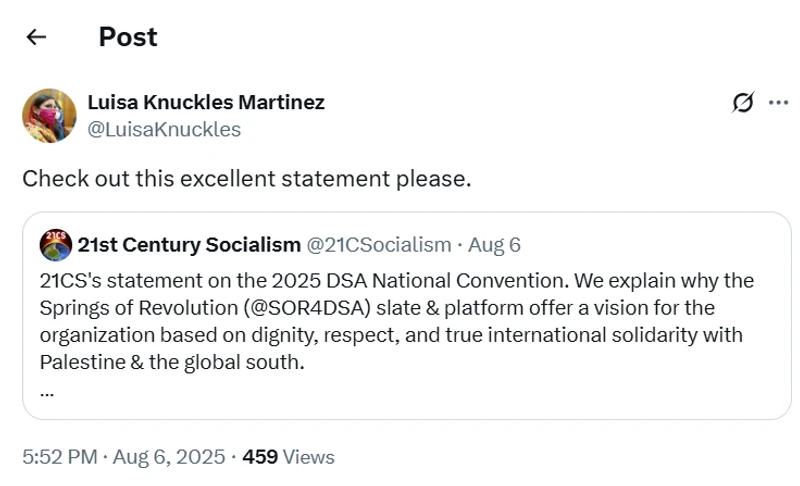Click the @21CSocialism handle
Screen dimensions: 800x486
click(x=379, y=245)
